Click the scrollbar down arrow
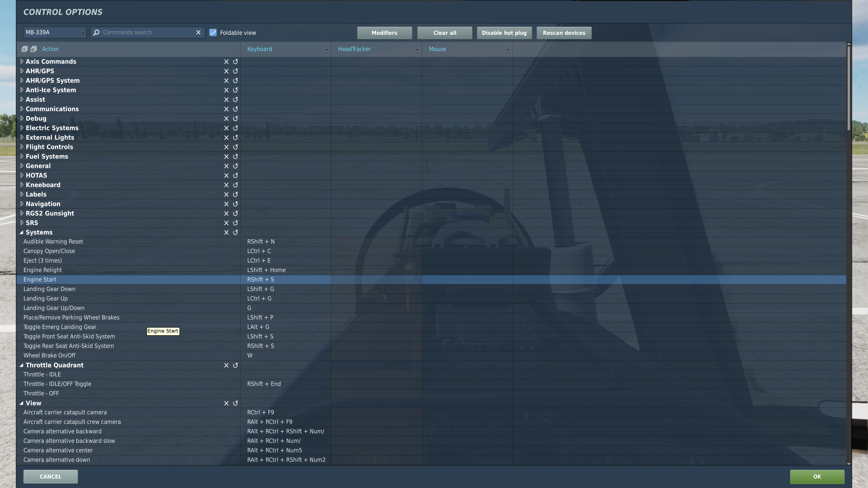Image resolution: width=868 pixels, height=488 pixels. click(849, 464)
